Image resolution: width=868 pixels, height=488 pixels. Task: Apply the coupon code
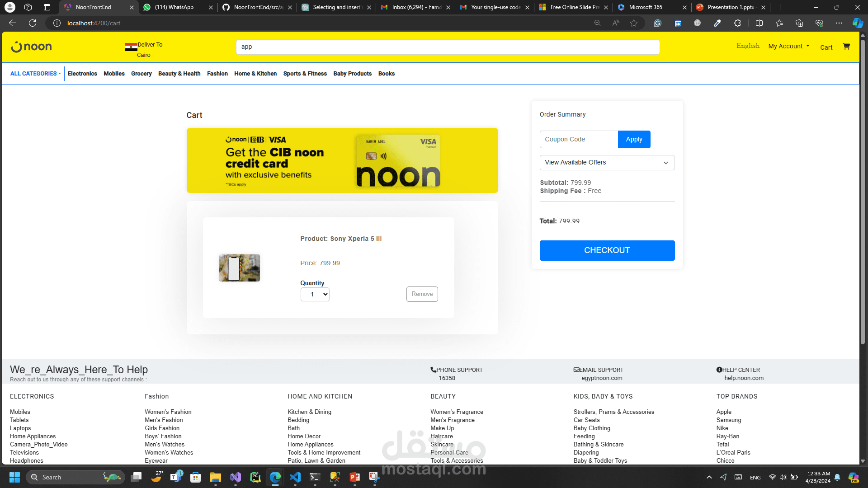[634, 139]
